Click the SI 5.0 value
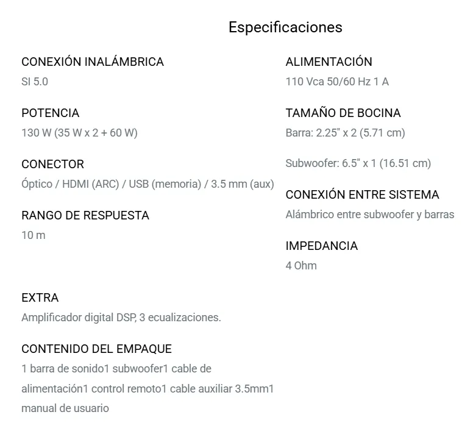This screenshot has height=448, width=476. tap(35, 82)
